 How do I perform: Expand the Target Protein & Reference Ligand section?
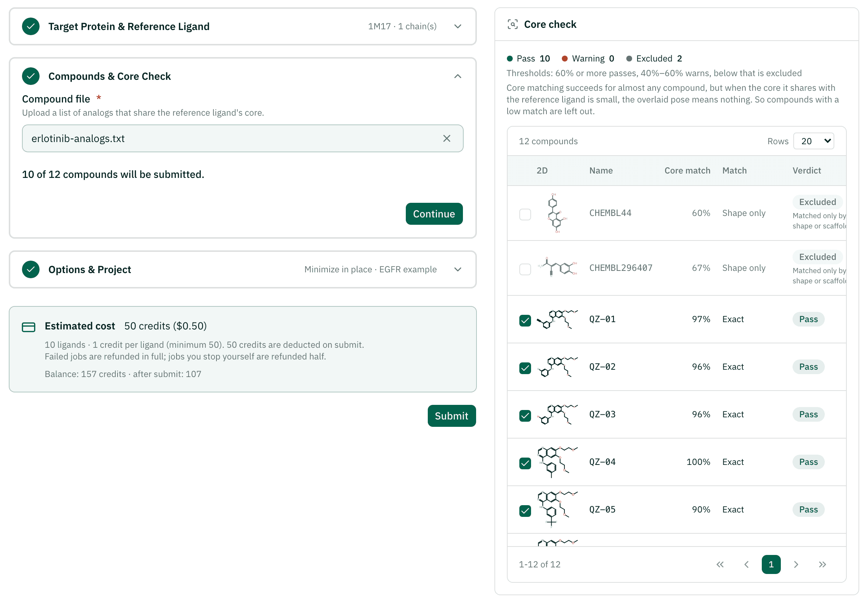(x=457, y=26)
